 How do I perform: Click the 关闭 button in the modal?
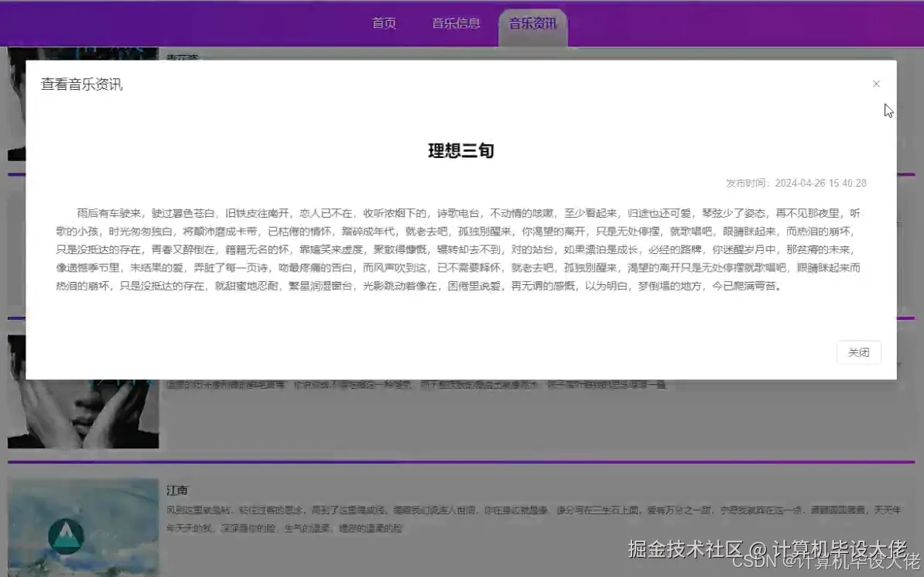coord(858,352)
